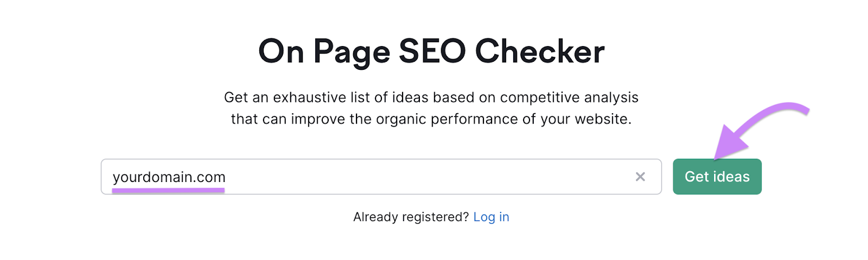This screenshot has width=868, height=260.
Task: Click the word 'SEO' in the title
Action: [x=432, y=51]
